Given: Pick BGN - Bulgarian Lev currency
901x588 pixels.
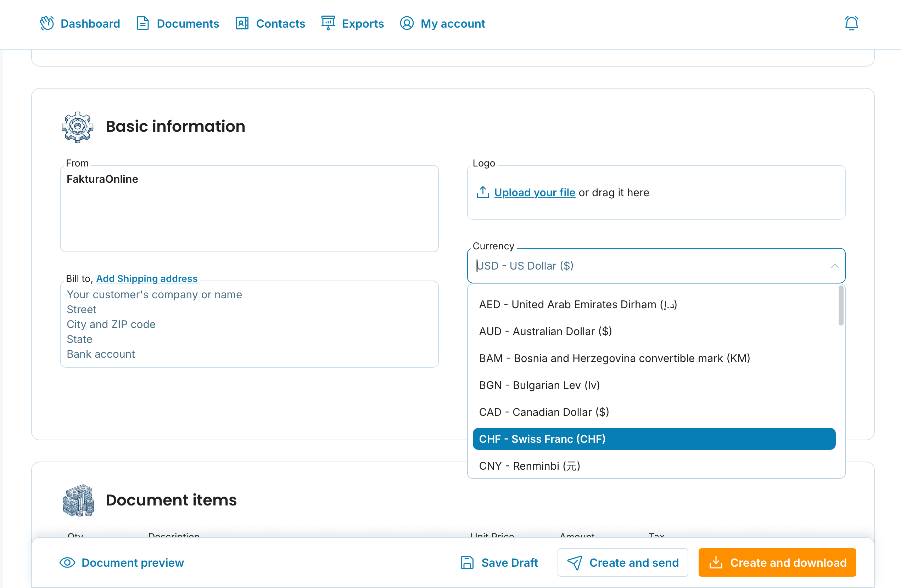Looking at the screenshot, I should pos(654,385).
